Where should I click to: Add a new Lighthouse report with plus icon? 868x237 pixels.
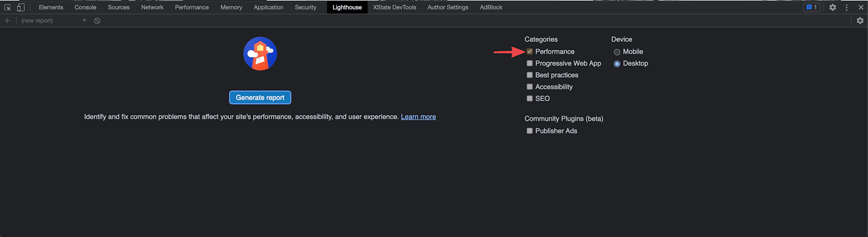(x=7, y=20)
